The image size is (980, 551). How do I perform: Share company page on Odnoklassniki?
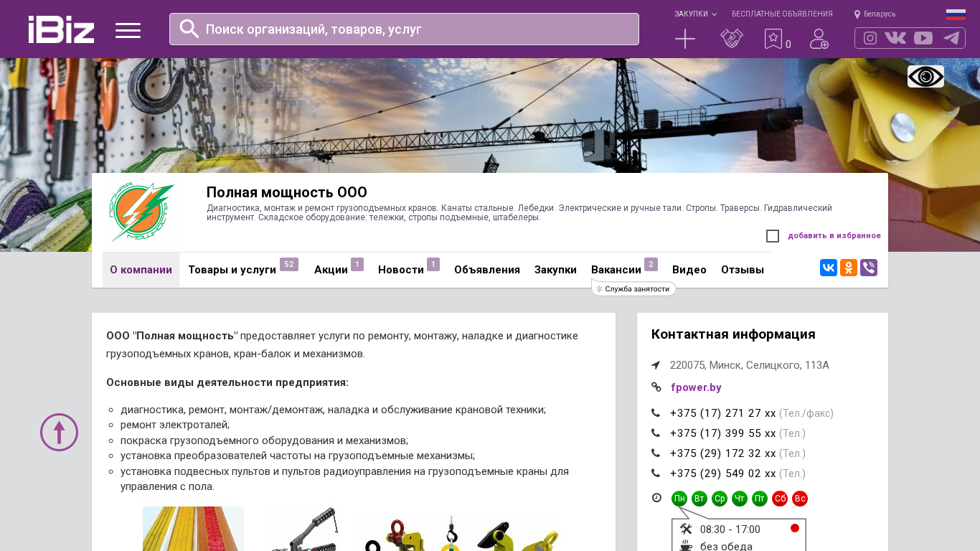pyautogui.click(x=849, y=268)
